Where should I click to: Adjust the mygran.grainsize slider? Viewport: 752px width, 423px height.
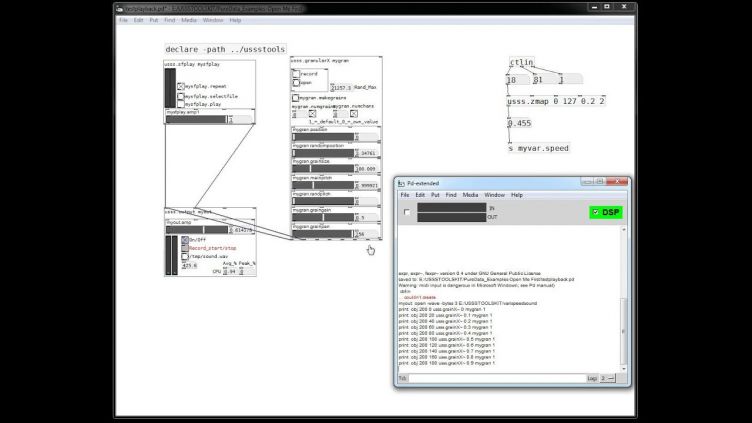click(x=323, y=169)
